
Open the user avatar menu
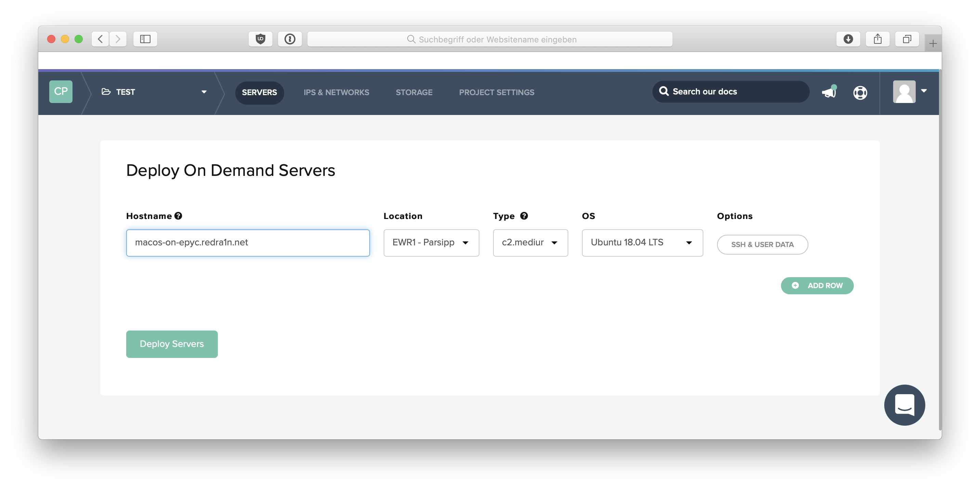pyautogui.click(x=910, y=91)
